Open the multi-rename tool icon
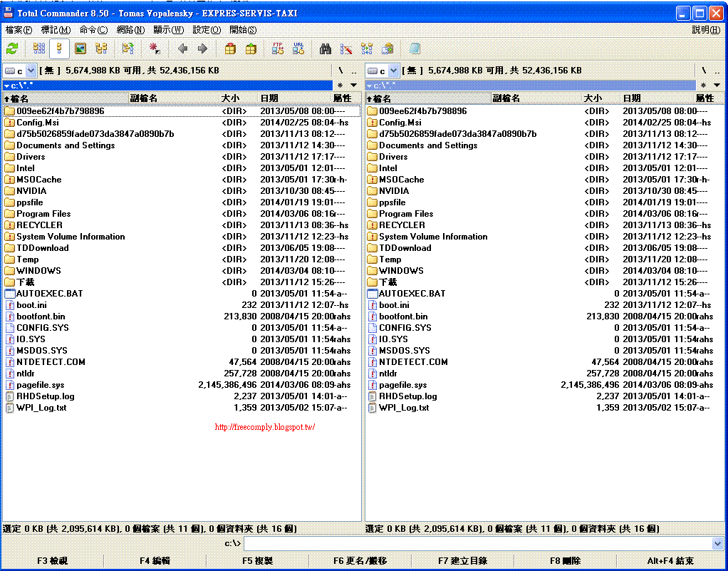This screenshot has width=728, height=571. pyautogui.click(x=346, y=48)
